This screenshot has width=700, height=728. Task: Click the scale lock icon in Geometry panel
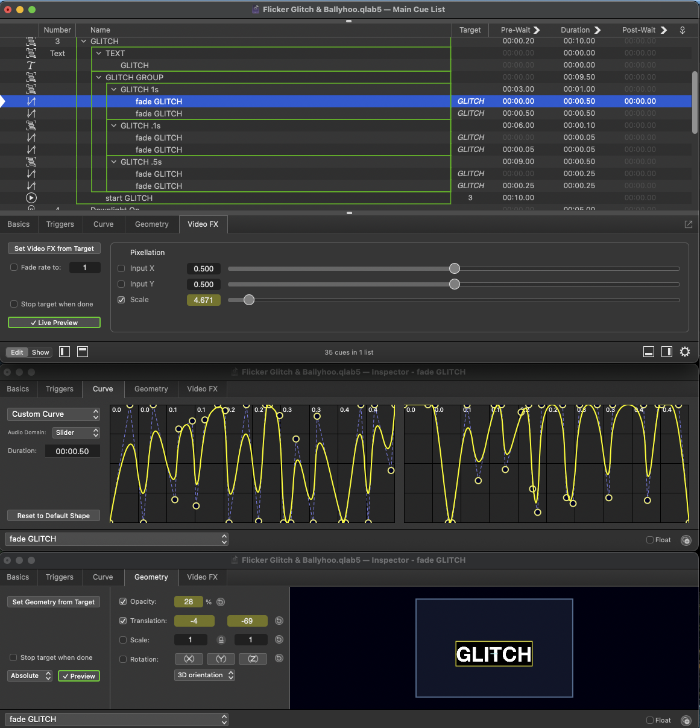221,639
